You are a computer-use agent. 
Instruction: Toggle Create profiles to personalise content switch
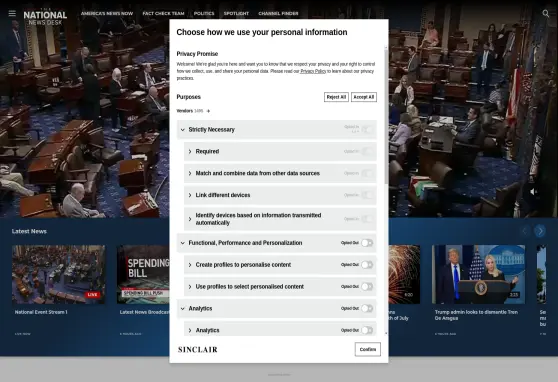pyautogui.click(x=367, y=265)
